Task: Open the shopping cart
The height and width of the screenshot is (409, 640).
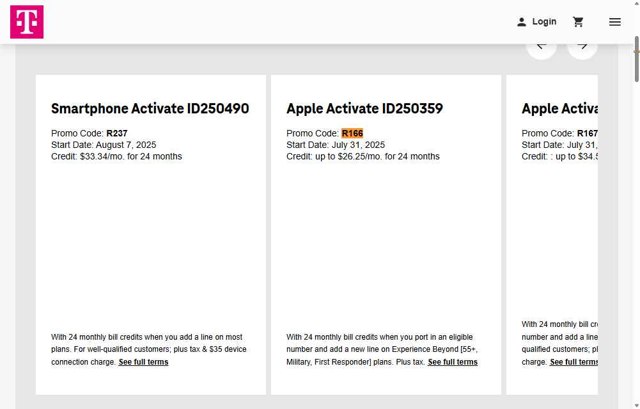Action: [578, 22]
